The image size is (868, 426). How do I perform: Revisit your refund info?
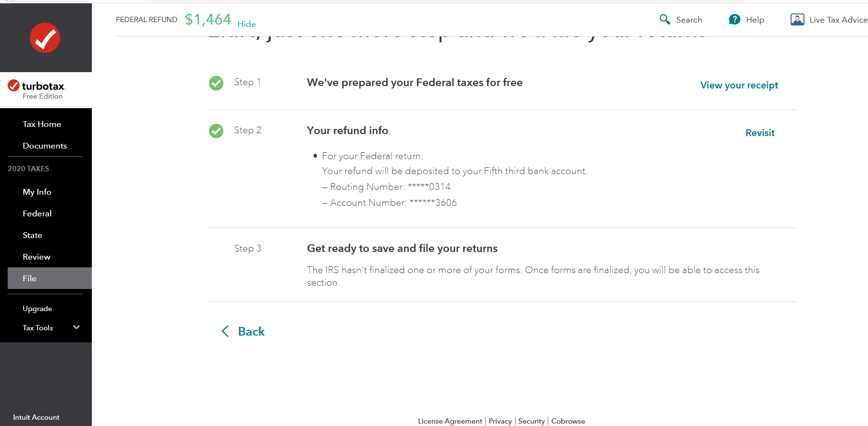tap(760, 133)
